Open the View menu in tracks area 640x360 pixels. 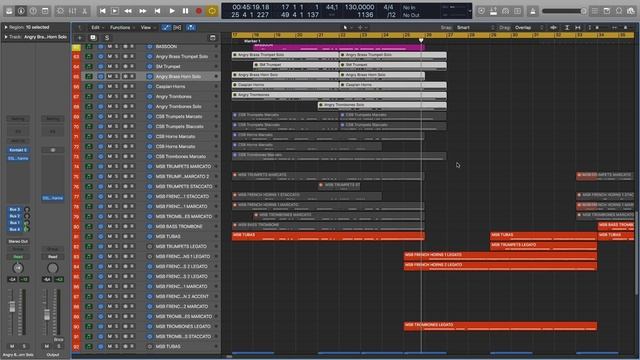coord(148,27)
